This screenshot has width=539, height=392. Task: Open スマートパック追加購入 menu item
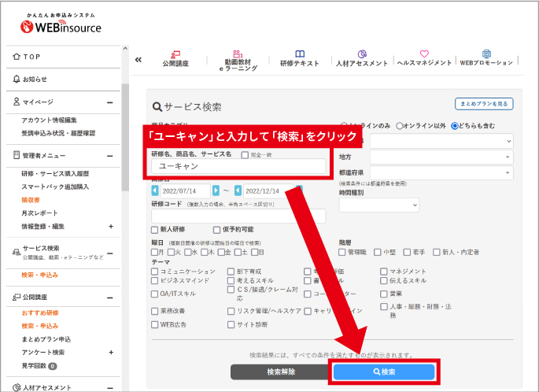[x=55, y=187]
